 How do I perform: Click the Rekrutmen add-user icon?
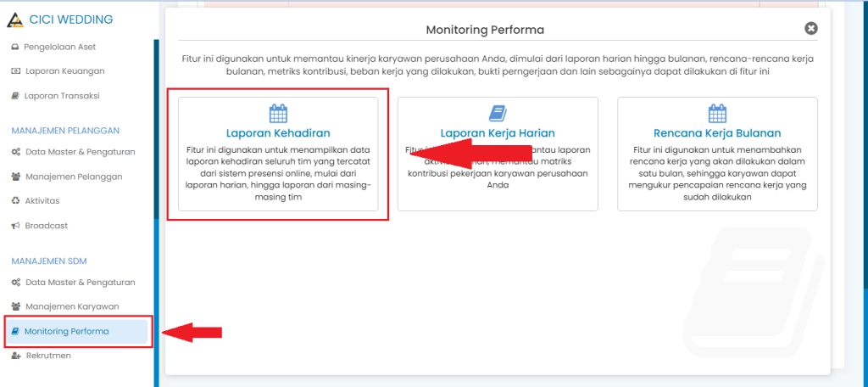pos(16,356)
